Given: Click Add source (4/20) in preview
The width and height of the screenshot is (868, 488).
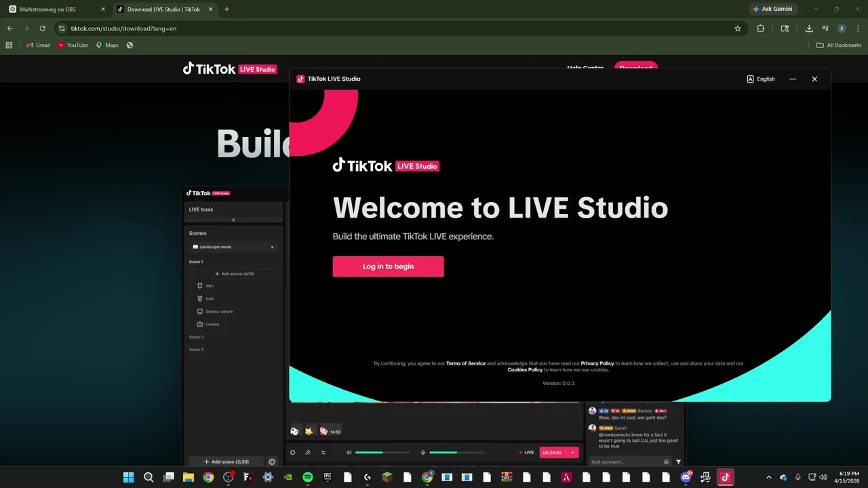Looking at the screenshot, I should pos(235,274).
